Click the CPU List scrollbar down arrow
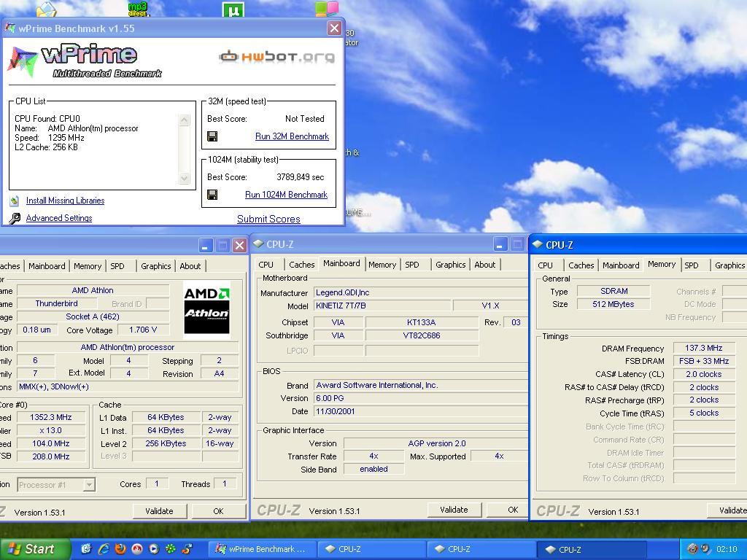747x560 pixels. [184, 179]
